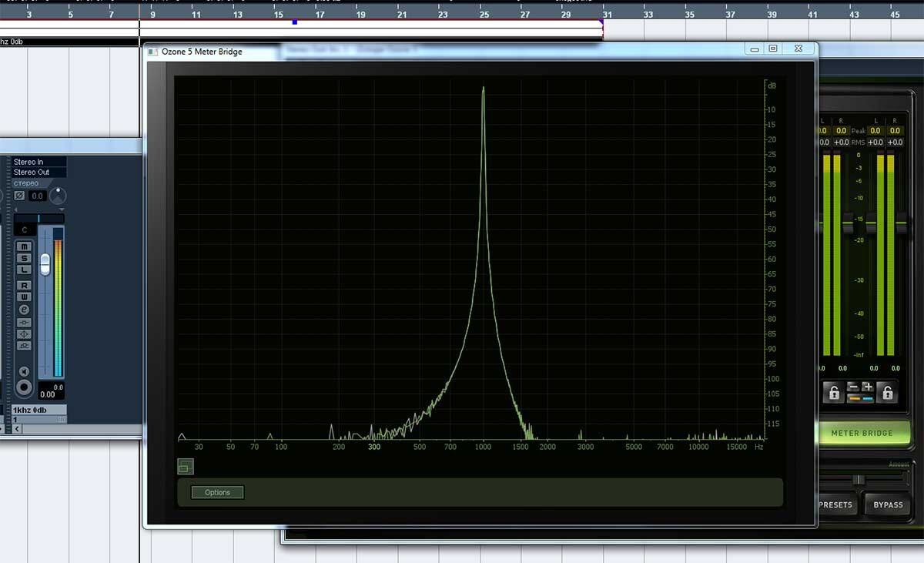The height and width of the screenshot is (563, 924).
Task: Toggle the right output gain link lock
Action: pos(887,393)
